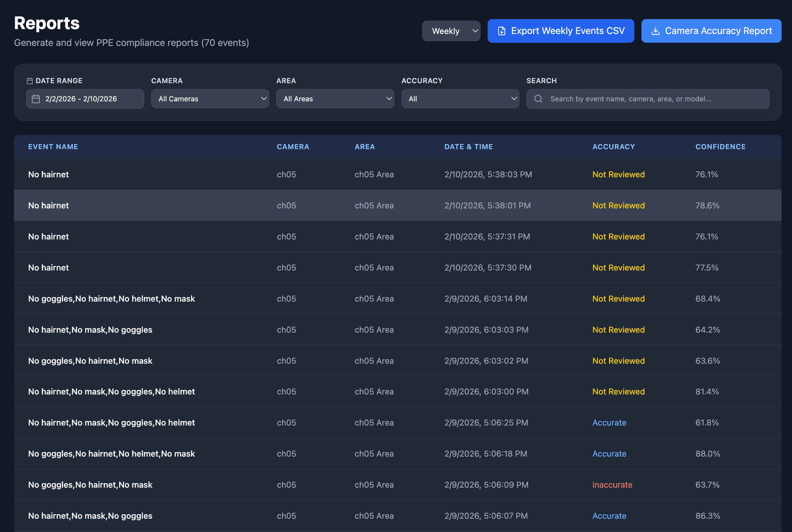Click the calendar icon beside DATE RANGE label
The width and height of the screenshot is (792, 532).
click(29, 80)
